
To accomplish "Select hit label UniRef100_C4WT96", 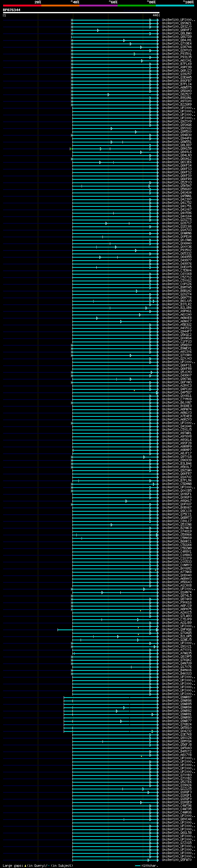I will tap(176, 806).
